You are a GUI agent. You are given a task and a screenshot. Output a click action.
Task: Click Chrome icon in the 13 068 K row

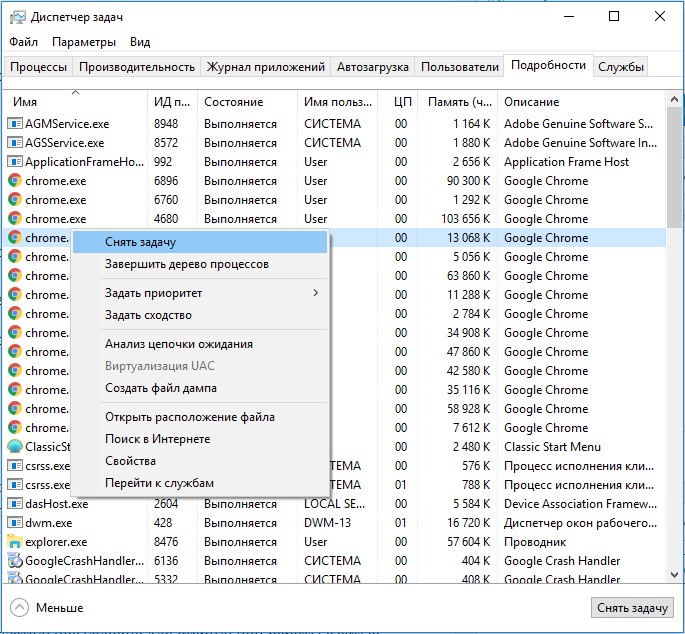[14, 238]
